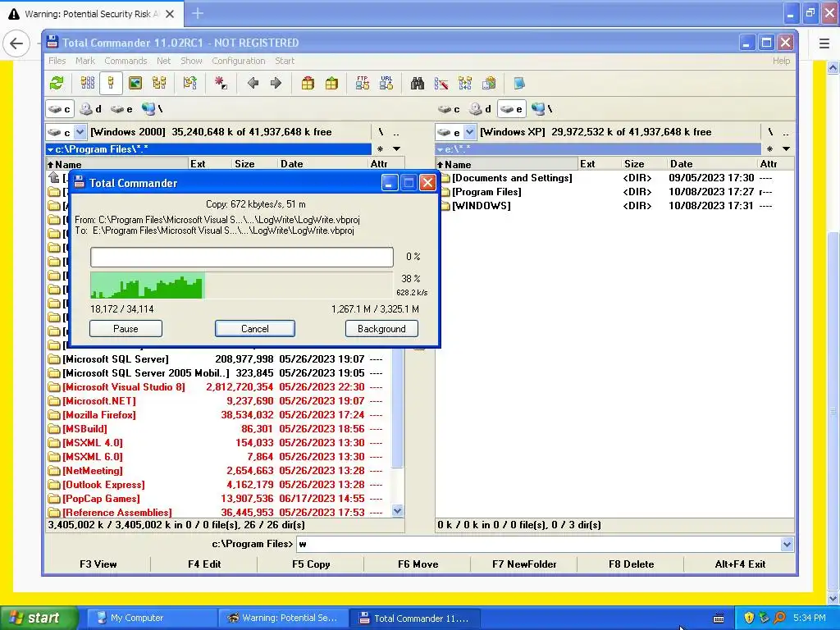Open the Start menu in Total Commander menubar
This screenshot has width=840, height=630.
point(285,61)
